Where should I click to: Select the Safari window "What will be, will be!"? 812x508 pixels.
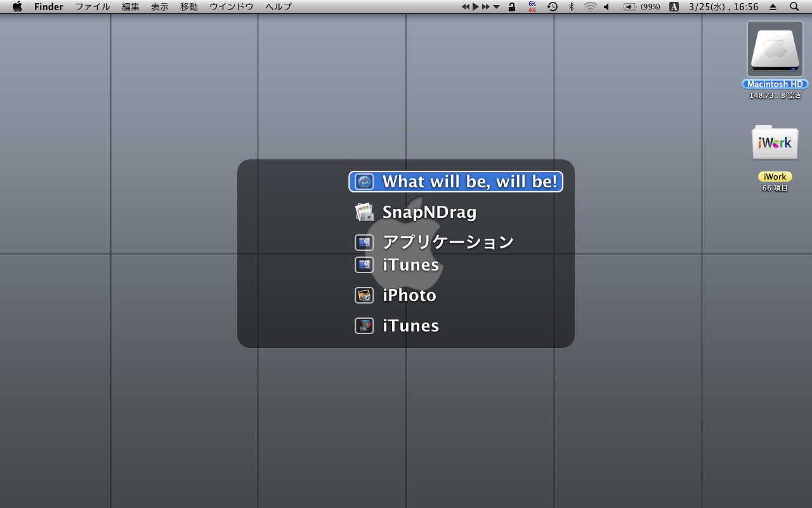point(455,182)
